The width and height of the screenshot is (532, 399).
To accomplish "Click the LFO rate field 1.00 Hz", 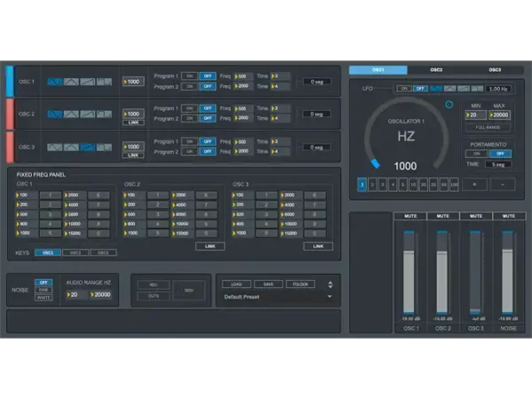I will 498,89.
